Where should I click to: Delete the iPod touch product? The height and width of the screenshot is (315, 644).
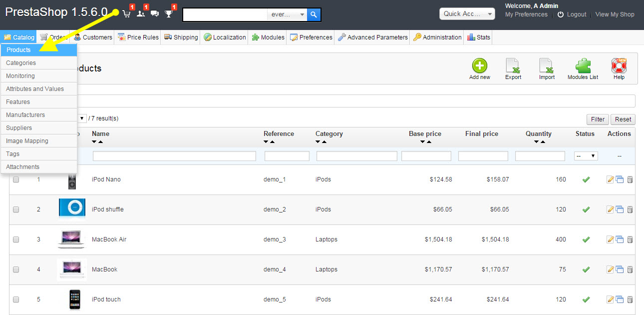coord(630,299)
